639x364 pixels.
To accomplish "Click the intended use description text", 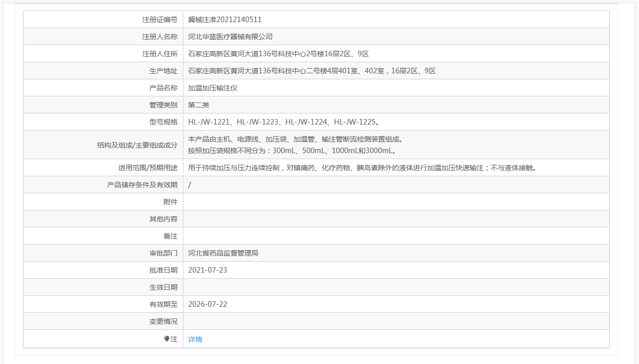I will tap(362, 168).
